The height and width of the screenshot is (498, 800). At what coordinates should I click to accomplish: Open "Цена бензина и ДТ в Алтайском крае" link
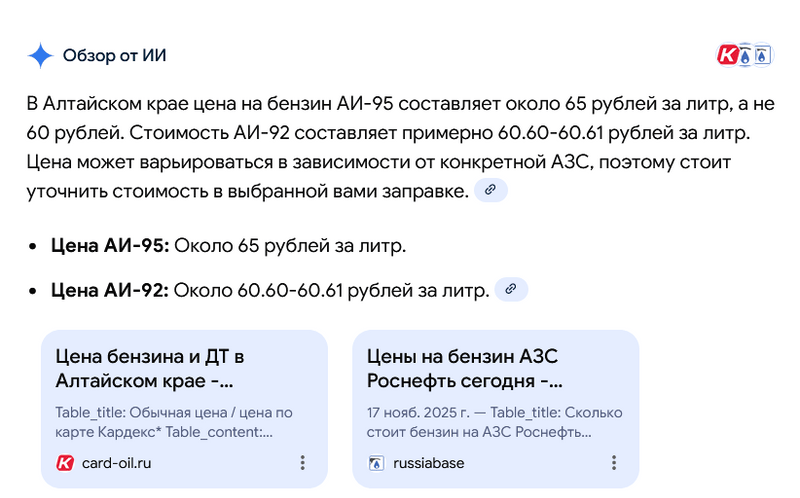click(150, 368)
